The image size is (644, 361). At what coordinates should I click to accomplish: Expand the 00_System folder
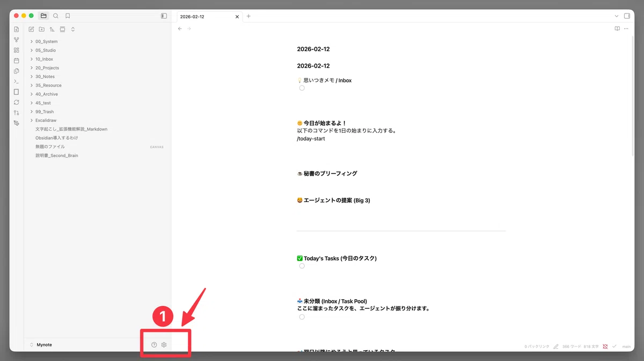(x=32, y=41)
